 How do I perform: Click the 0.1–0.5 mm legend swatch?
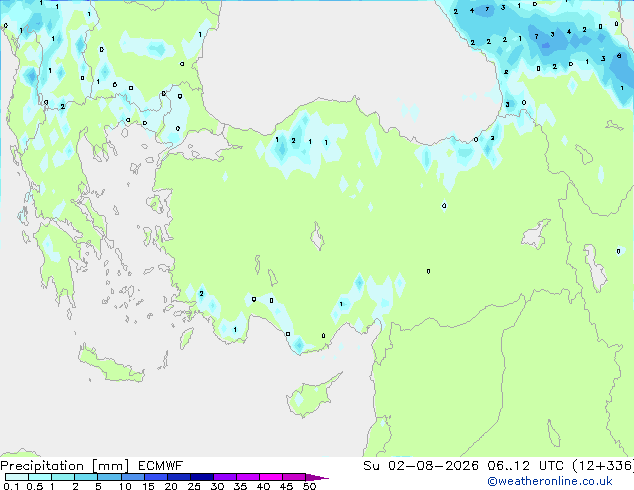pos(17,477)
